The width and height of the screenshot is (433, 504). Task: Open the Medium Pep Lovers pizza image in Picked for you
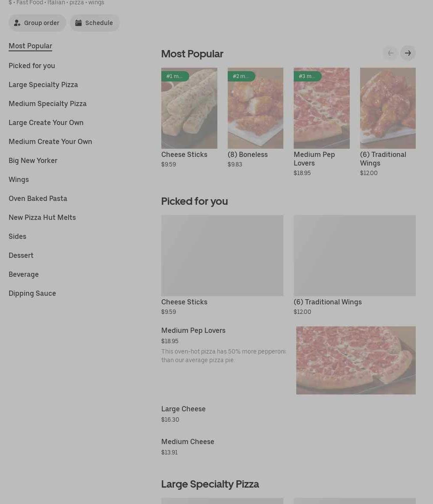[356, 360]
